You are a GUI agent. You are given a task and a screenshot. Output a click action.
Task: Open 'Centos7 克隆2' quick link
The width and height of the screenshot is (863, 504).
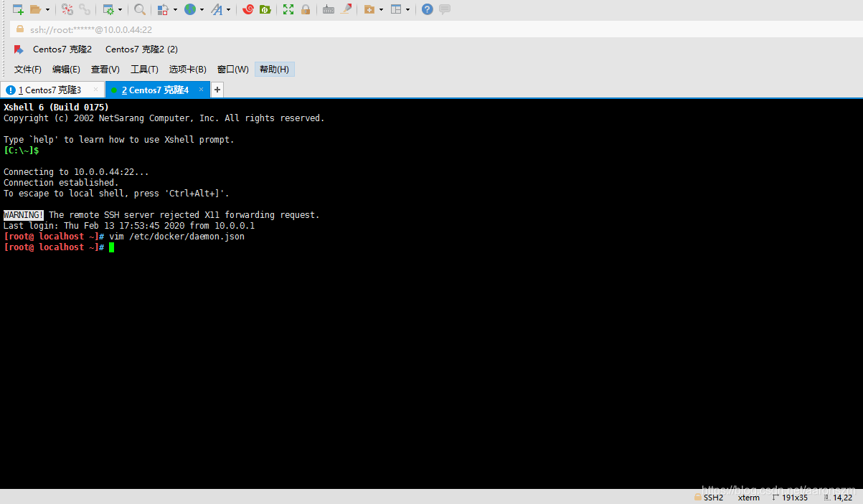tap(62, 49)
